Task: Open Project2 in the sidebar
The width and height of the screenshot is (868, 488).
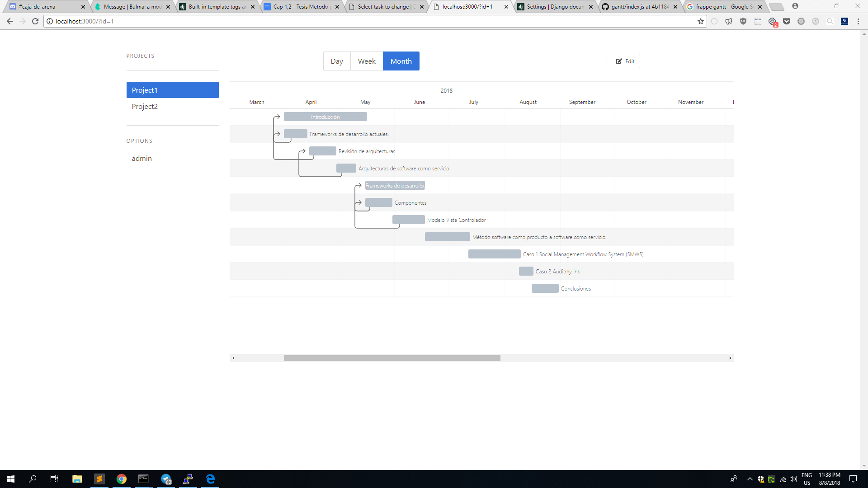Action: coord(145,107)
